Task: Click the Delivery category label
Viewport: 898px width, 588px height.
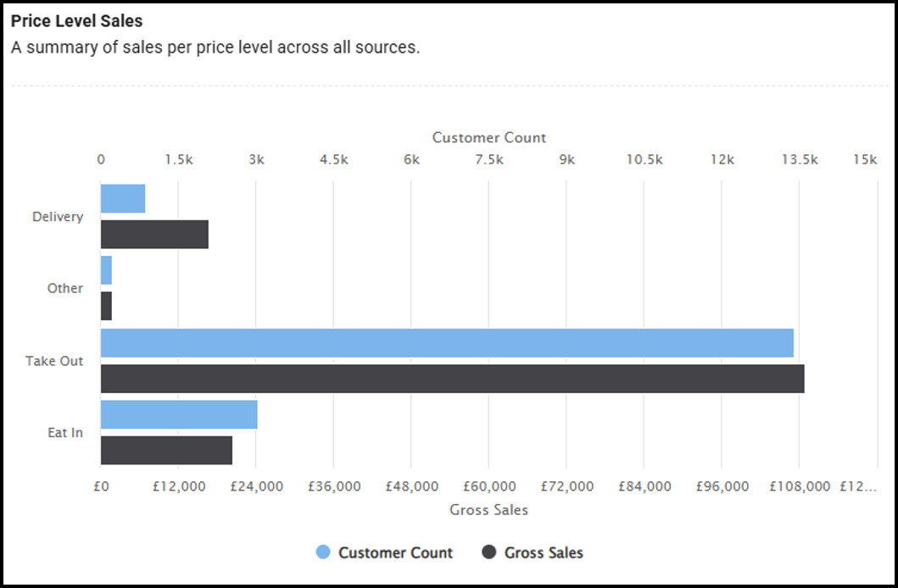Action: (x=58, y=217)
